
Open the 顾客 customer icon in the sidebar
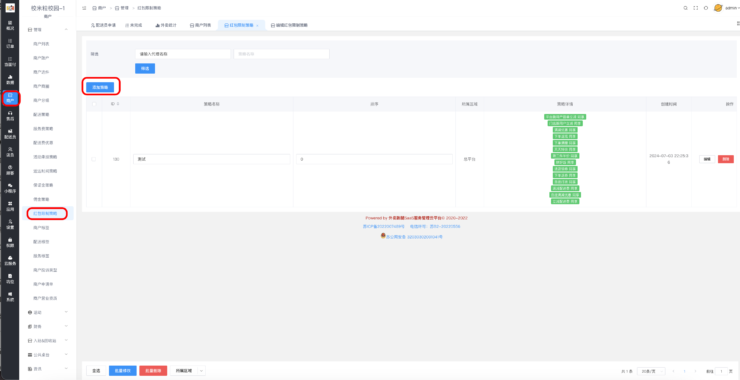point(10,170)
